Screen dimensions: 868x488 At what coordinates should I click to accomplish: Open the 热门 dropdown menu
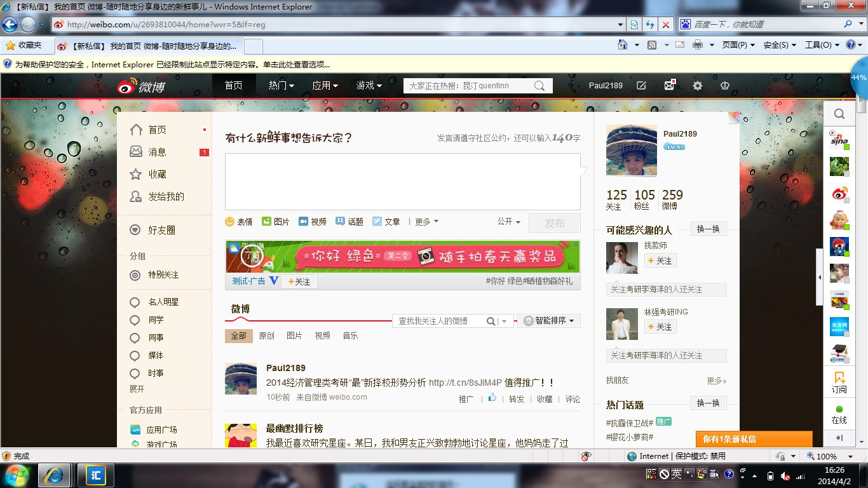coord(281,86)
